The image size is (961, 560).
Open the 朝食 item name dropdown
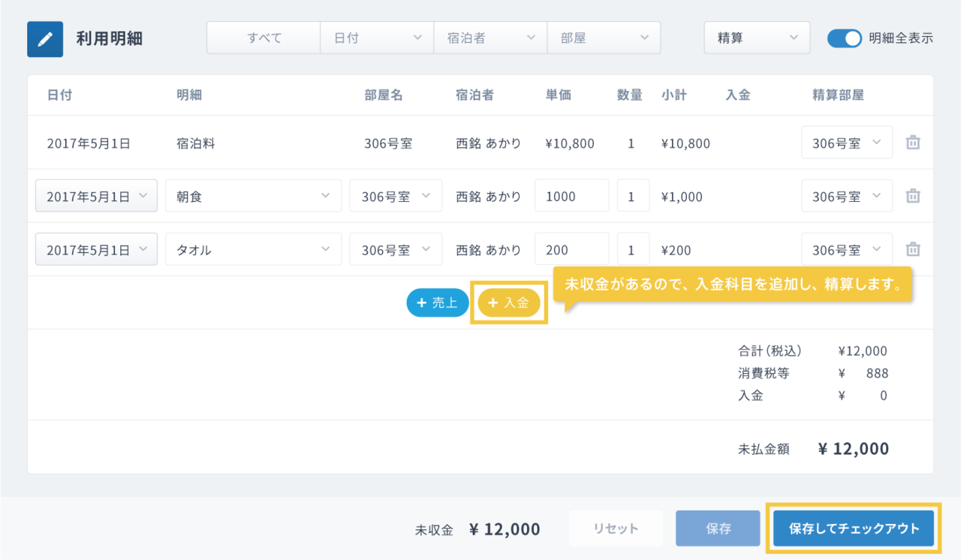(253, 197)
